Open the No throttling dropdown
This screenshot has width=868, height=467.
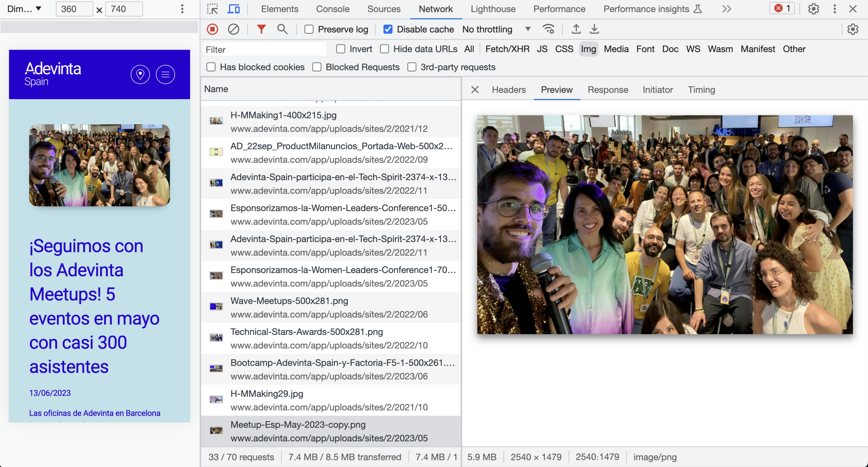point(496,29)
